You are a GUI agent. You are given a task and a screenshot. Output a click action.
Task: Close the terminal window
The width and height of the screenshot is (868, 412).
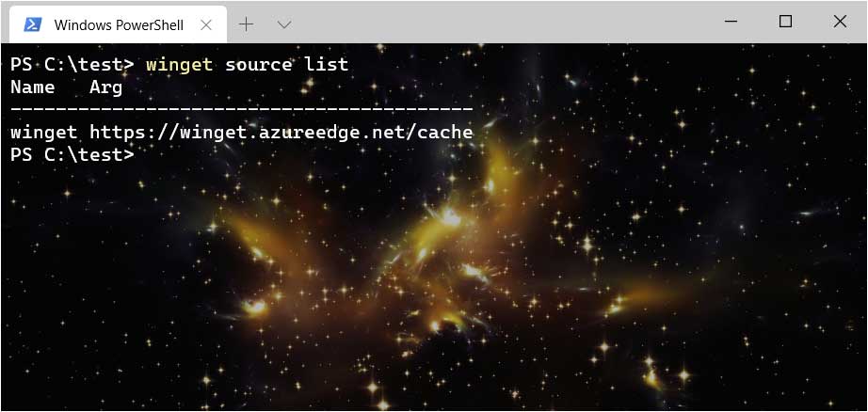[x=839, y=22]
